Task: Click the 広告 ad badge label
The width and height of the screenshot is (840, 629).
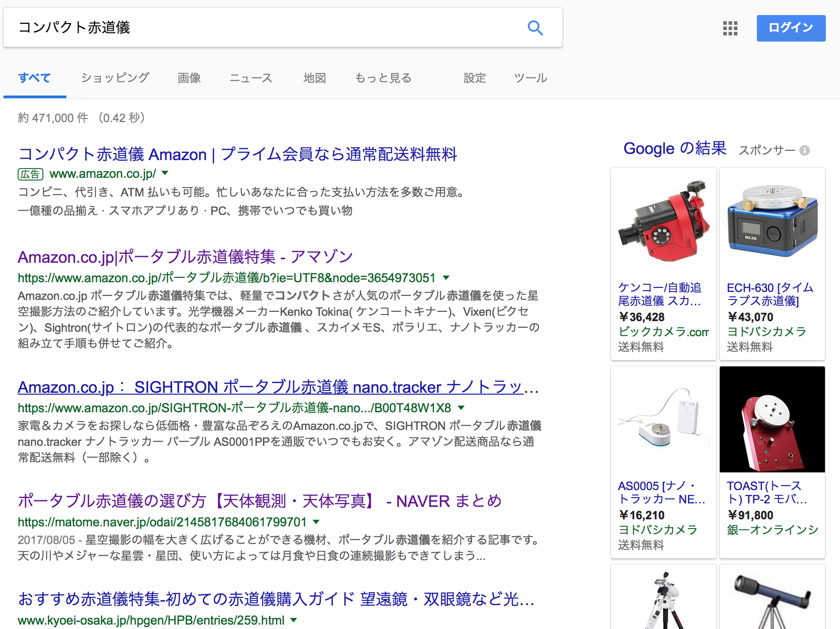Action: pyautogui.click(x=30, y=174)
